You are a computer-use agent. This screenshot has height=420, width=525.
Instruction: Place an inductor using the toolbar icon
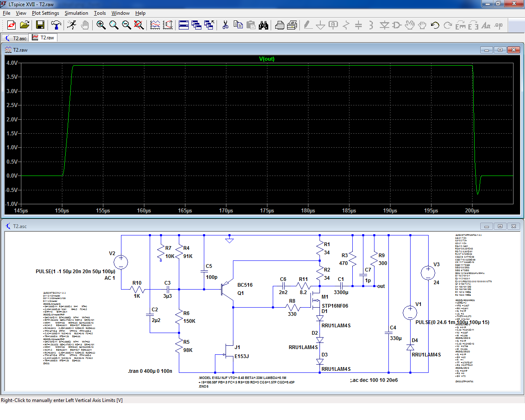pyautogui.click(x=371, y=25)
